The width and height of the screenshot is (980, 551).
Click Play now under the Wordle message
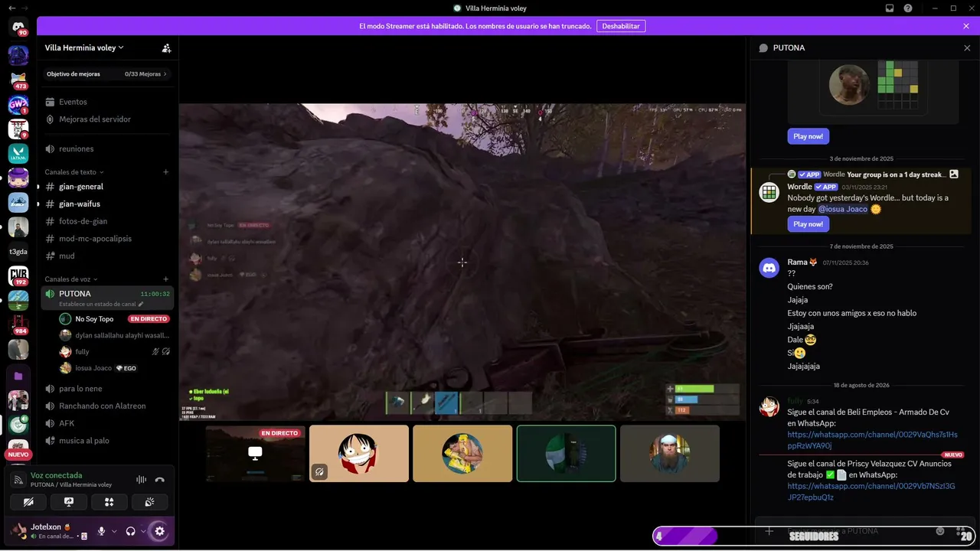(x=808, y=224)
